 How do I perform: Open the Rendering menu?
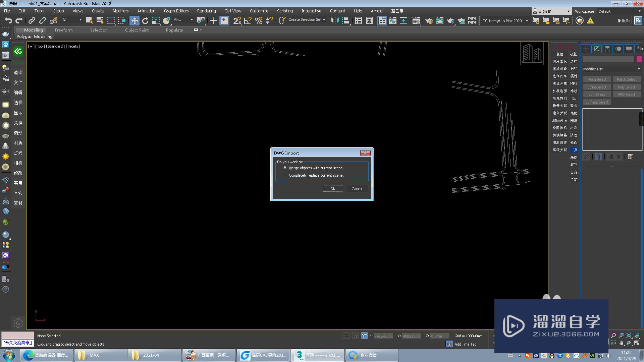[x=206, y=11]
